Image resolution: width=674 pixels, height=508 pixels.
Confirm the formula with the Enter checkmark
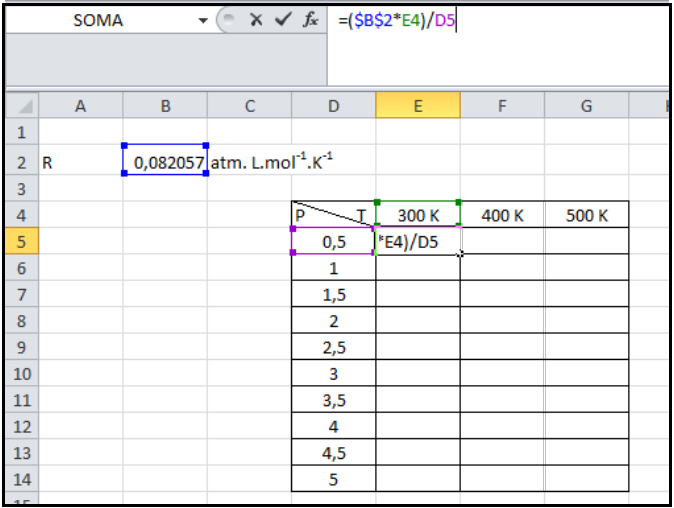(283, 20)
